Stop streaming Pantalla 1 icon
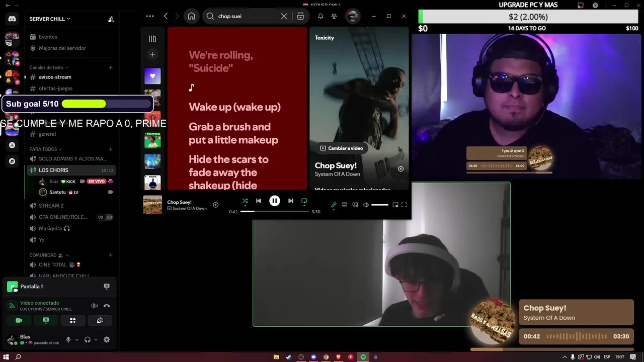This screenshot has width=644, height=362. [x=107, y=286]
